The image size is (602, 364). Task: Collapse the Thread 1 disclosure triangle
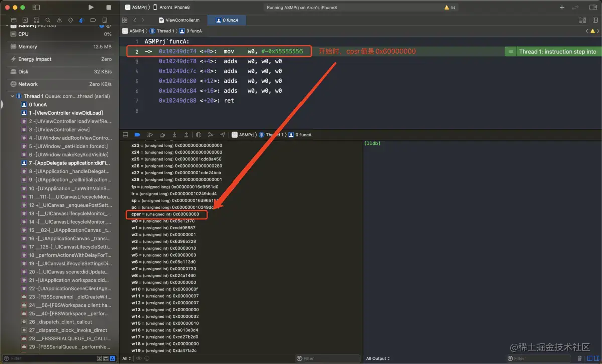[x=12, y=96]
